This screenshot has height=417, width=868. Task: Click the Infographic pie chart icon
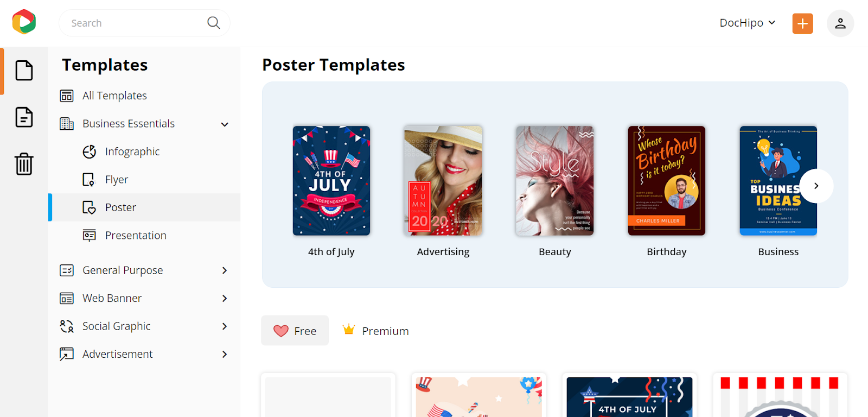point(89,151)
